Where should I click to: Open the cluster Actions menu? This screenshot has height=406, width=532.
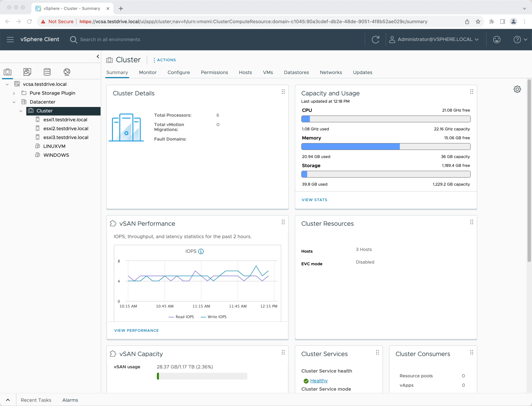click(x=165, y=60)
